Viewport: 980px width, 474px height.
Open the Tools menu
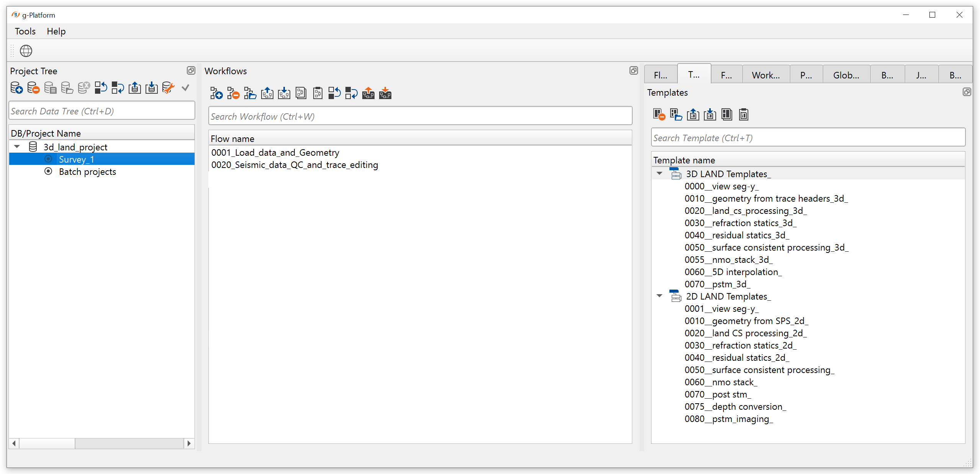point(25,31)
